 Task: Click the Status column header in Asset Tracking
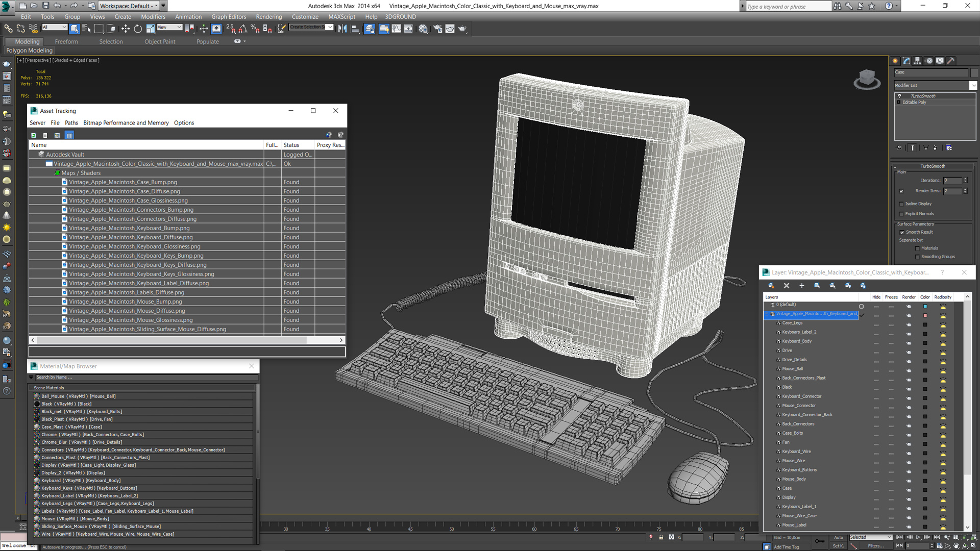click(x=298, y=145)
